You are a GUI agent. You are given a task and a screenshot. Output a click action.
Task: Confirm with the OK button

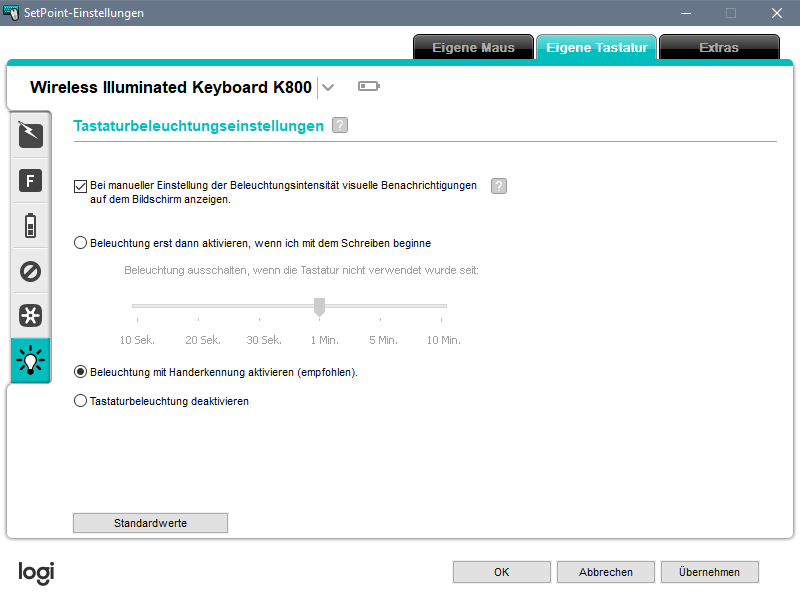click(x=502, y=572)
